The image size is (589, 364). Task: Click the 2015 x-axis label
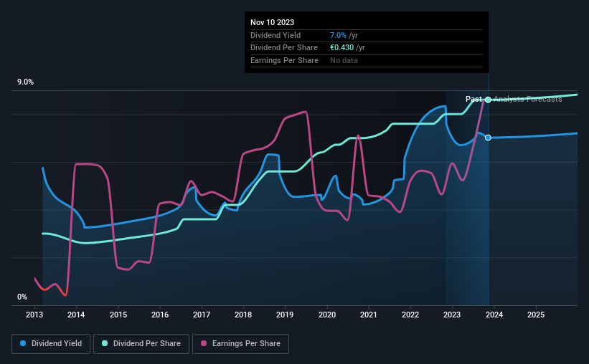pyautogui.click(x=118, y=315)
